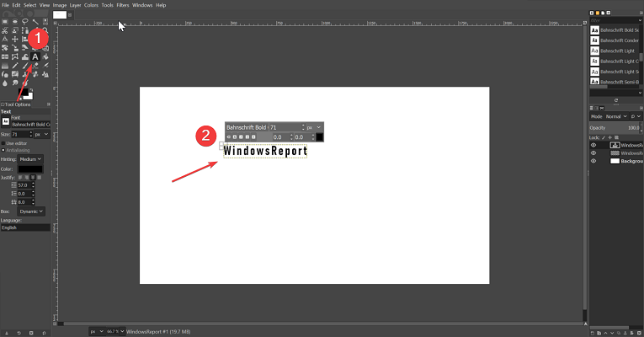Image resolution: width=644 pixels, height=337 pixels.
Task: Open the layer Mode Normal dropdown
Action: point(616,117)
